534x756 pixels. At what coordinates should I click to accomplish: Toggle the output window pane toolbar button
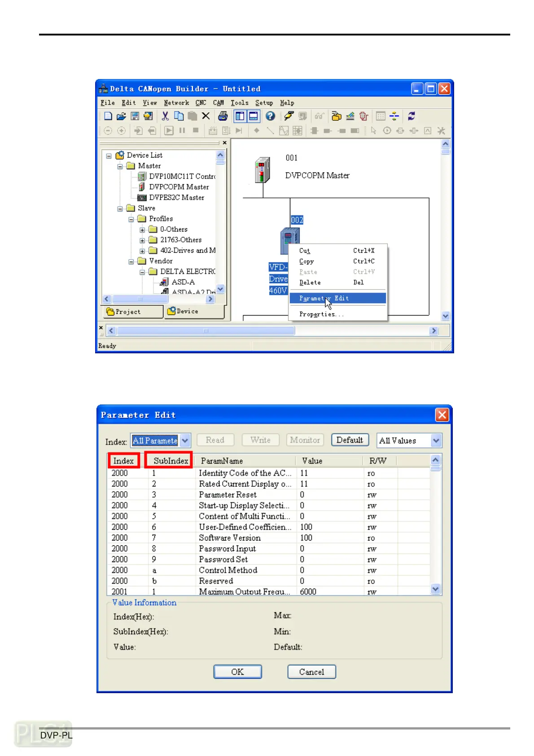click(254, 116)
